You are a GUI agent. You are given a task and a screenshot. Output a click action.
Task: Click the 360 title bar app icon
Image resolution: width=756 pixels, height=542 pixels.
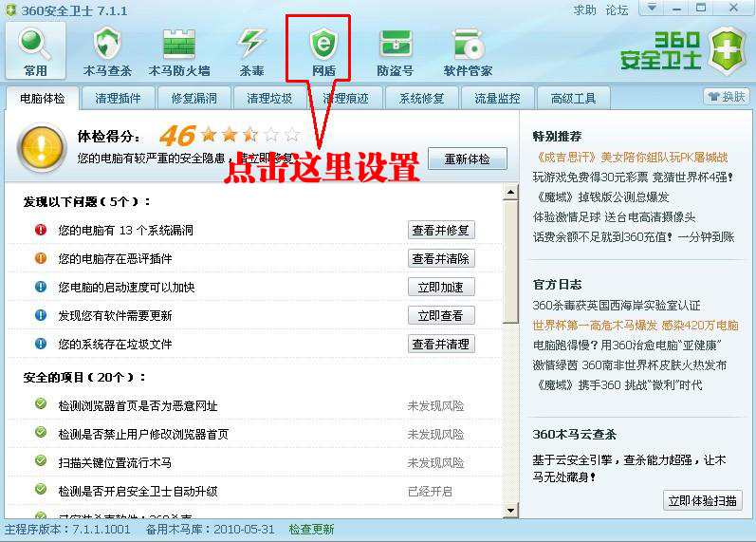tap(10, 10)
